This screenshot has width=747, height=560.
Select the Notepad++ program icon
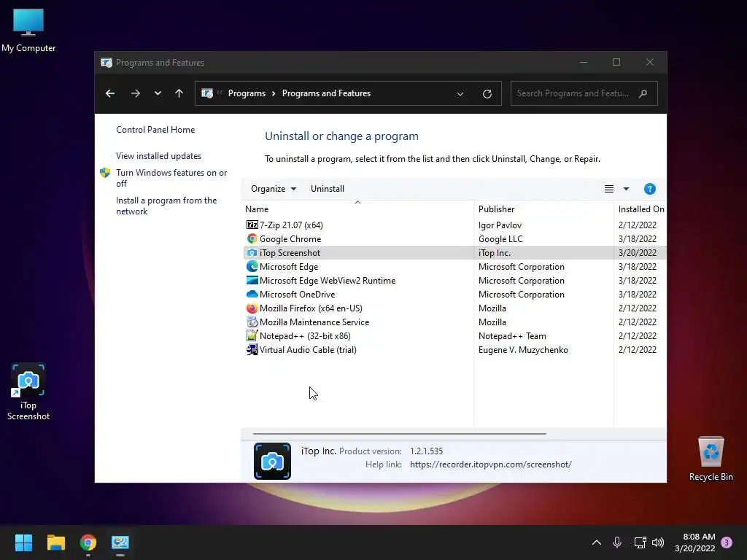tap(252, 335)
